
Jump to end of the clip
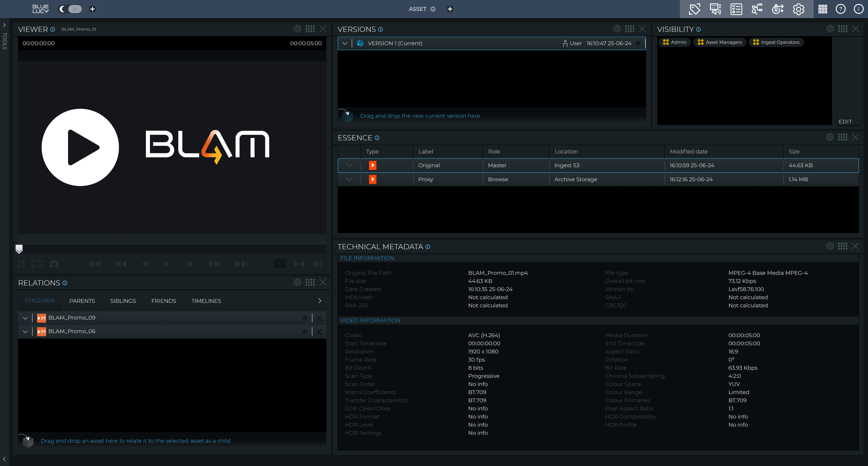[x=242, y=264]
